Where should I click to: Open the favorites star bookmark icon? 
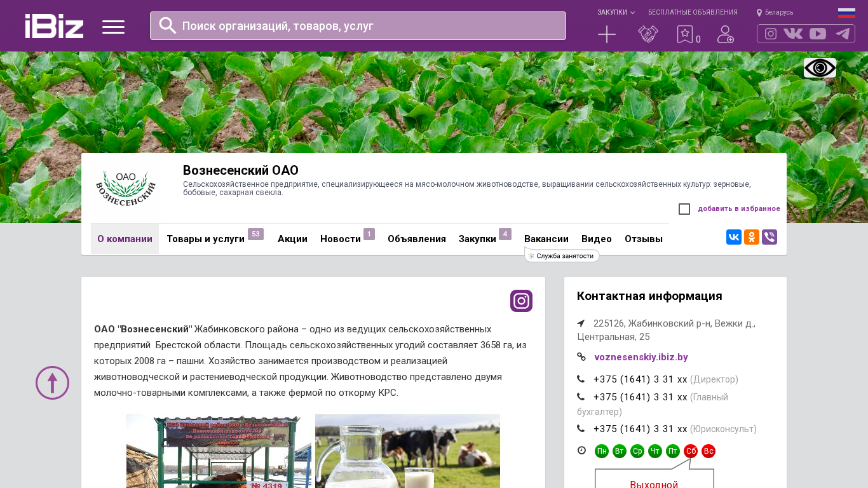click(684, 34)
